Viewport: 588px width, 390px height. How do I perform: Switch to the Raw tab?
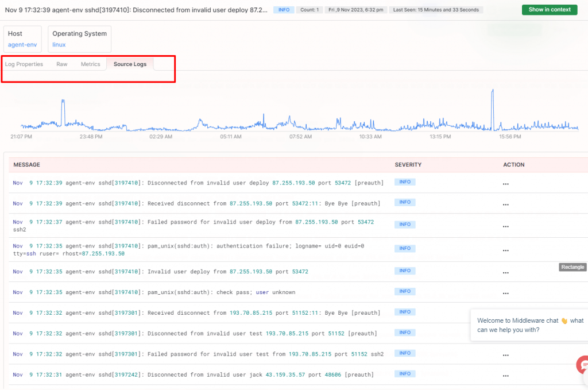pyautogui.click(x=62, y=64)
